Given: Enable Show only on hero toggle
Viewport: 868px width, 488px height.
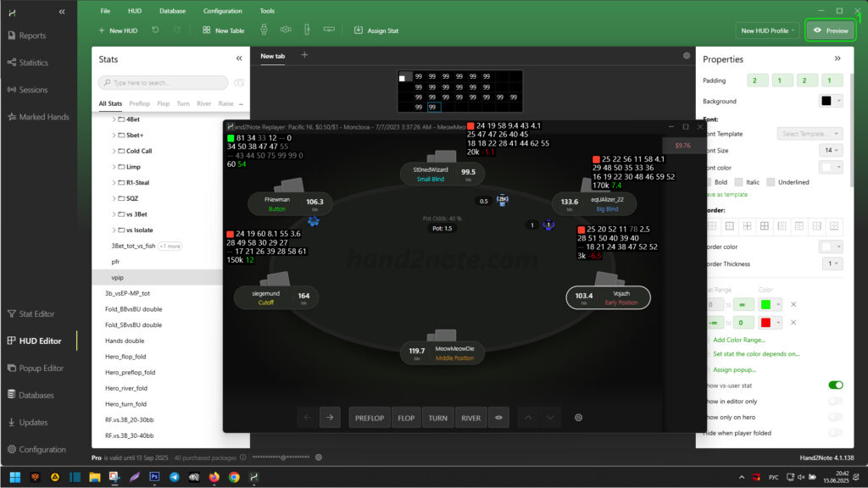Looking at the screenshot, I should (835, 417).
